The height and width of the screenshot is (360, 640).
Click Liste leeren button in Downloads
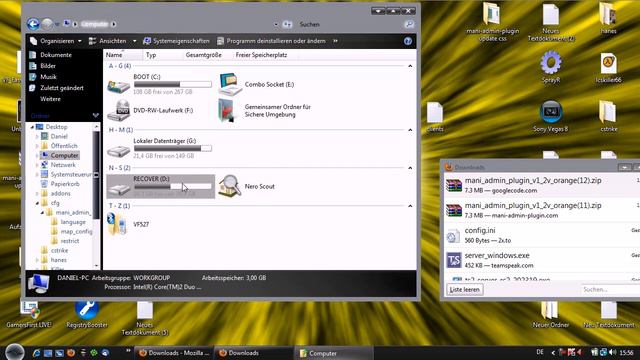point(464,289)
